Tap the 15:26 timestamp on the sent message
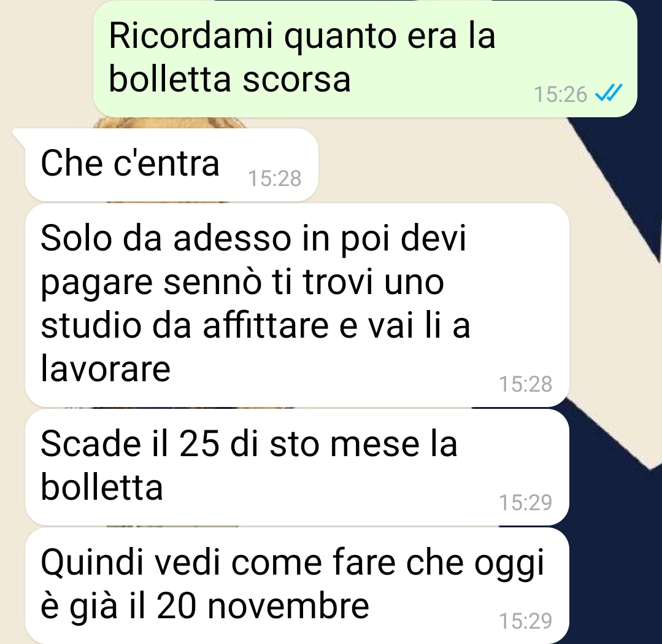The height and width of the screenshot is (644, 662). (x=560, y=94)
